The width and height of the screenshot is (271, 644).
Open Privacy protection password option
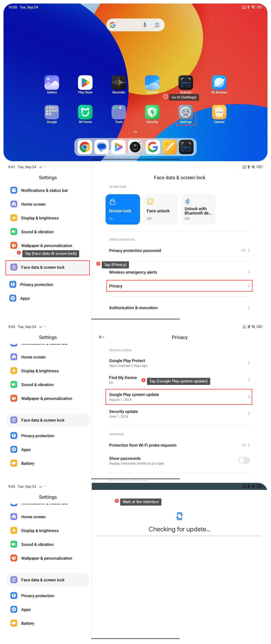(x=179, y=251)
